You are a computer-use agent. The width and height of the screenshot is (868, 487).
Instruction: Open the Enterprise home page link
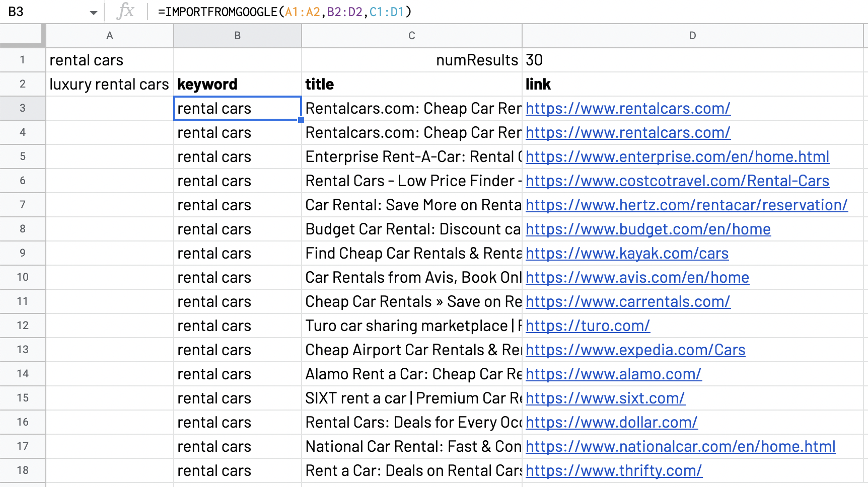[677, 156]
